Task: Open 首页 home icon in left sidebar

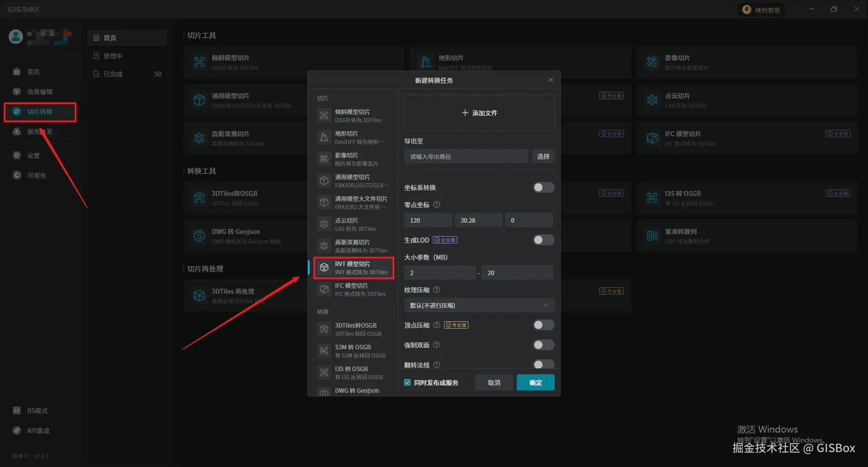Action: click(x=17, y=71)
